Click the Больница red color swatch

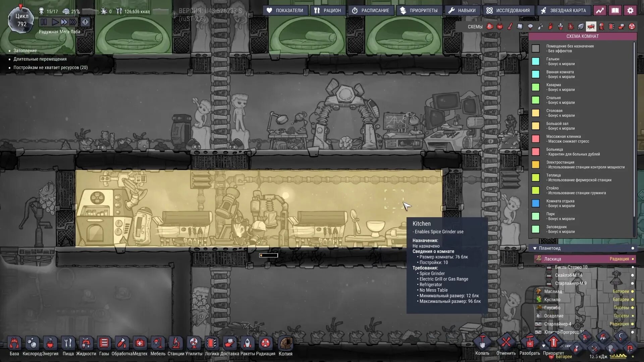(x=536, y=152)
